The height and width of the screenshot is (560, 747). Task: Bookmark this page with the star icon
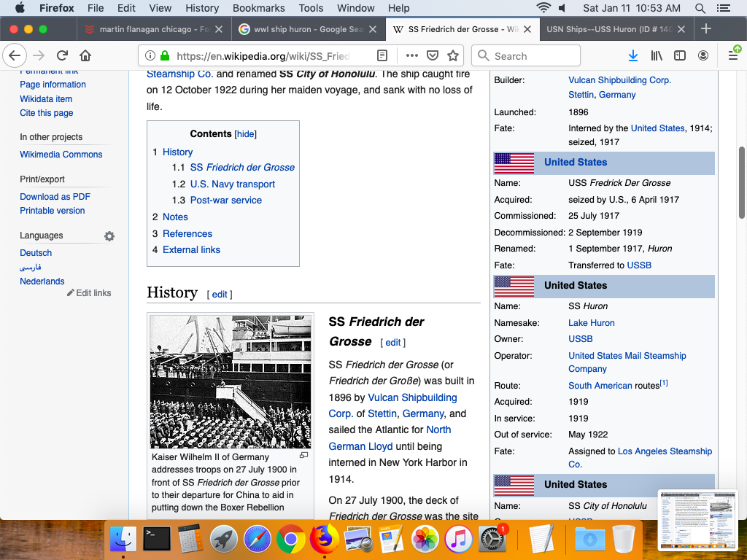pos(453,55)
